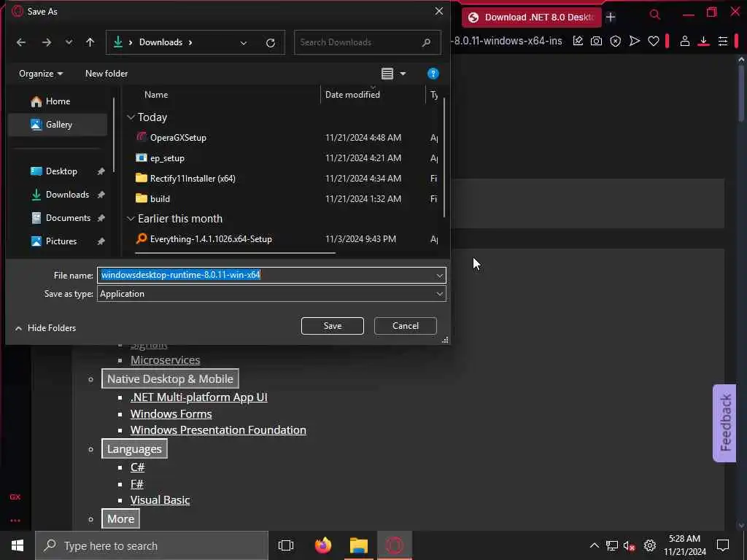Click the GX Corner sidebar icon
Viewport: 747px width, 560px height.
[15, 497]
